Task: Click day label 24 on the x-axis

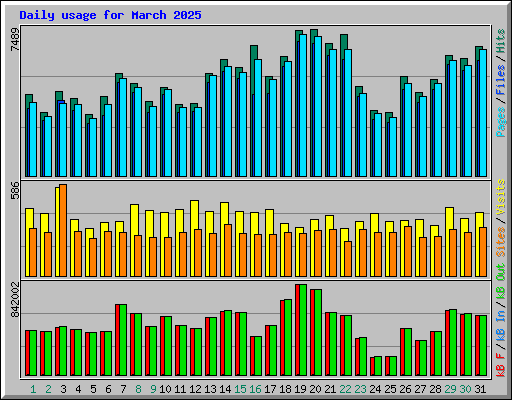Action: click(375, 389)
